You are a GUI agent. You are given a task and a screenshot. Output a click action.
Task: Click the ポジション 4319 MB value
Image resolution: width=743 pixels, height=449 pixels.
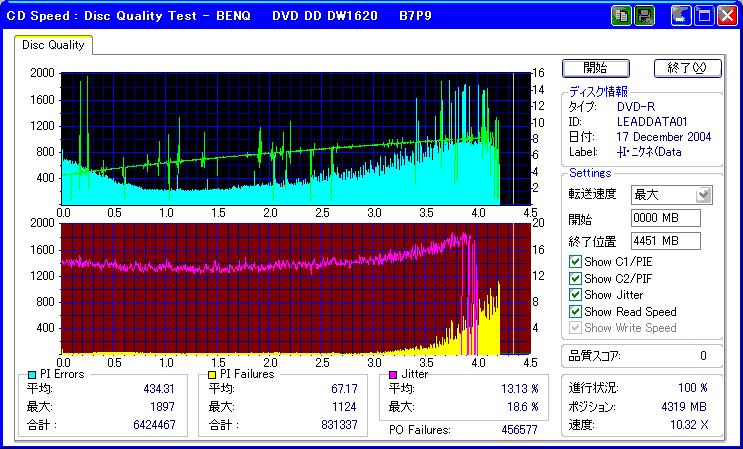684,406
